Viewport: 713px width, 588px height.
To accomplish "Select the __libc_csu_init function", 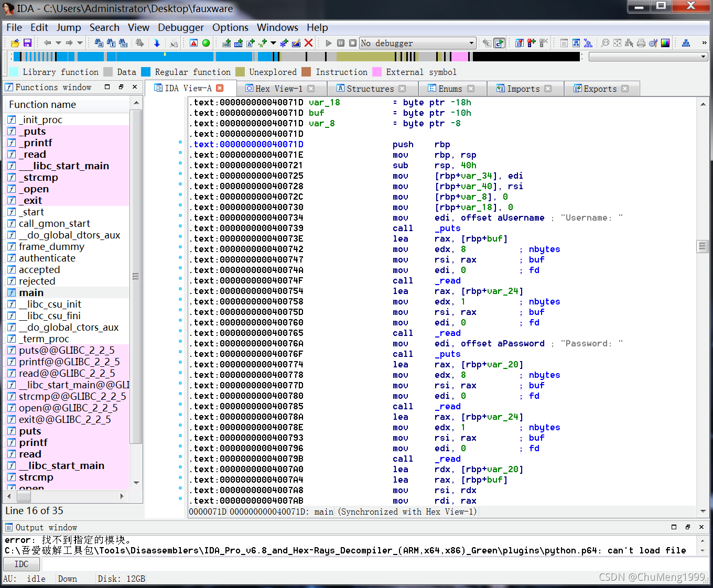I will (x=50, y=304).
